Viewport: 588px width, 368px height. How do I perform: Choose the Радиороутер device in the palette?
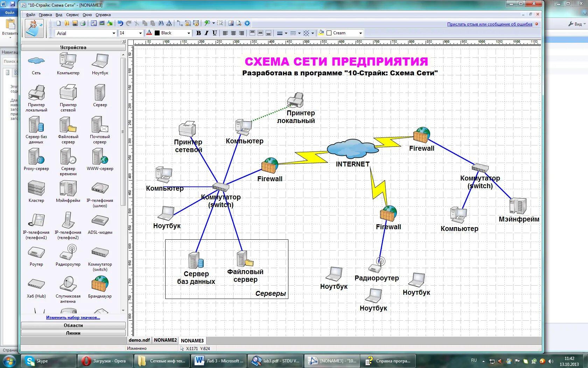click(x=68, y=252)
